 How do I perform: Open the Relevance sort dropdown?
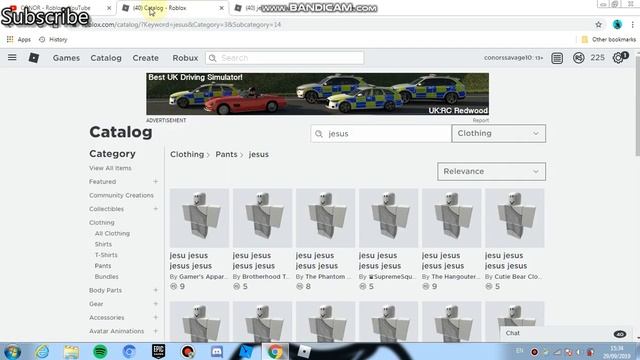coord(491,171)
